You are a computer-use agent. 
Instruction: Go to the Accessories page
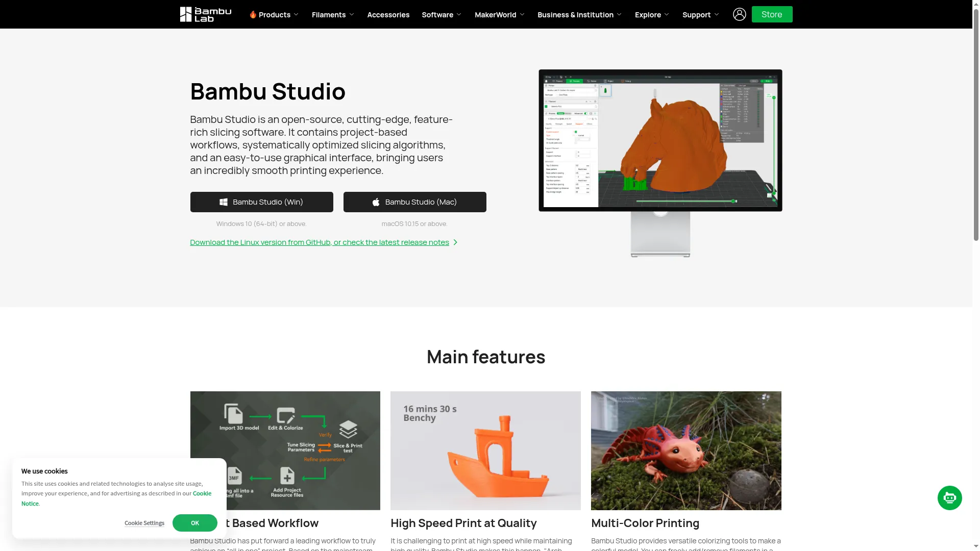(x=388, y=15)
